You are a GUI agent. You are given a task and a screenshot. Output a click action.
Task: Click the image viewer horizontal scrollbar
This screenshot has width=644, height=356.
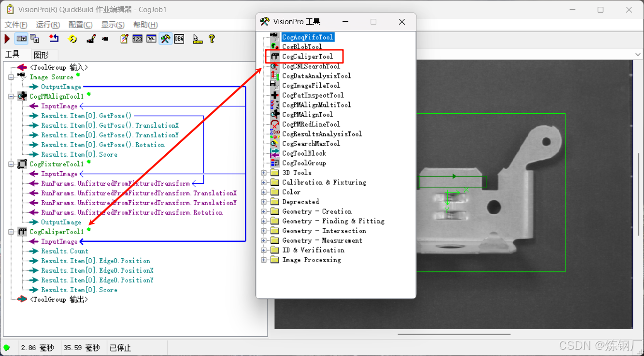(453, 334)
